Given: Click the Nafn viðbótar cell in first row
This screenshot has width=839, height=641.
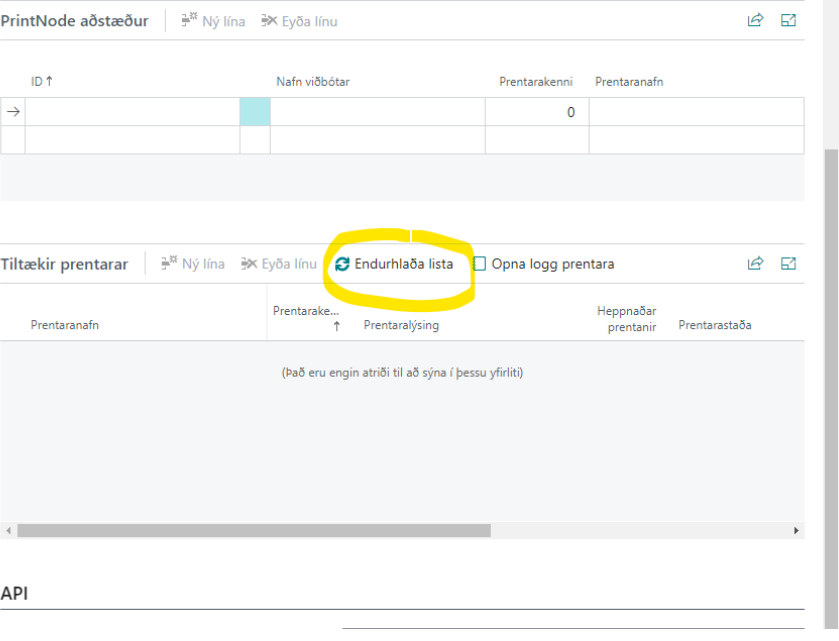Looking at the screenshot, I should 377,112.
